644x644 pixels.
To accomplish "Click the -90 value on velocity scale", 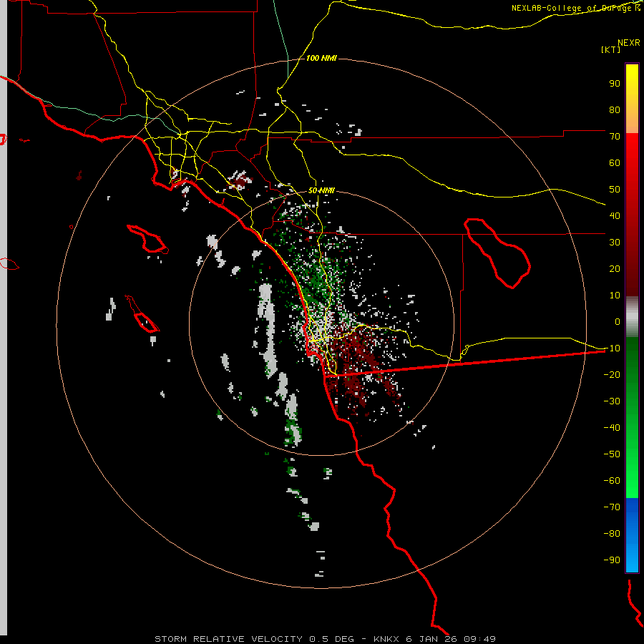I will [x=612, y=560].
